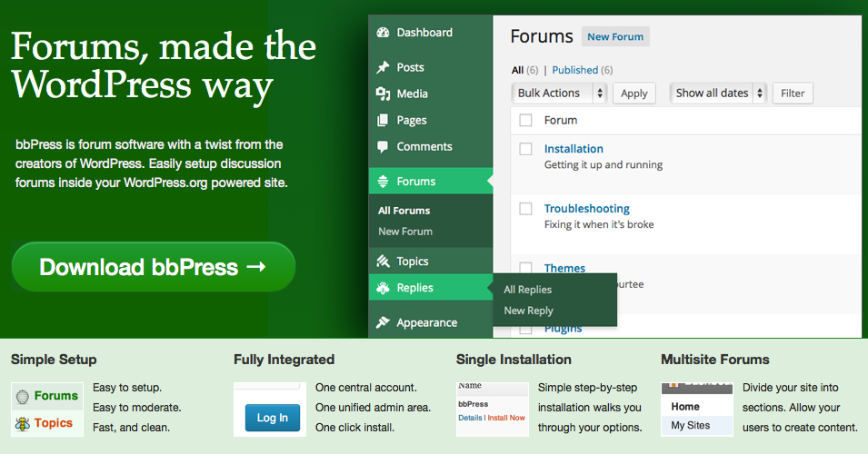Viewport: 868px width, 454px height.
Task: Click the Media icon in sidebar
Action: [383, 94]
